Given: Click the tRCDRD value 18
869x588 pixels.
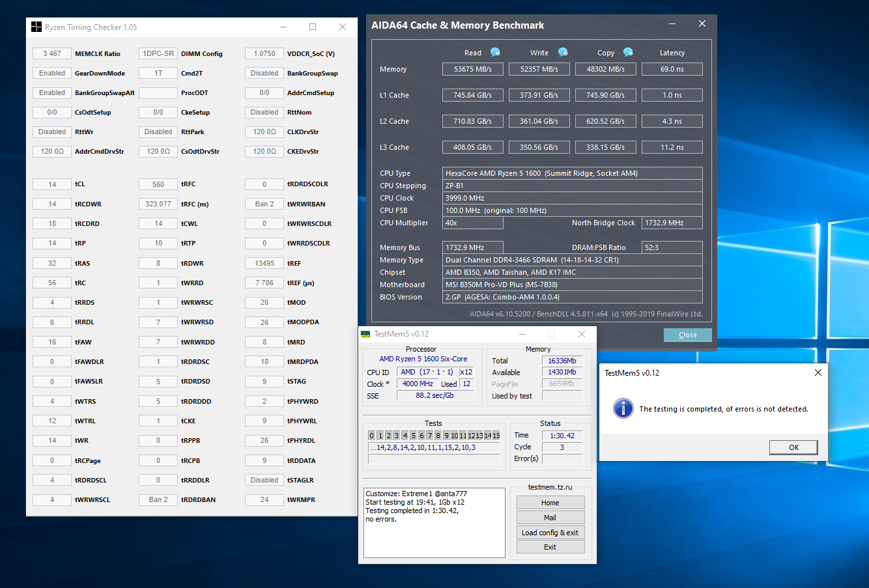Looking at the screenshot, I should click(x=52, y=223).
